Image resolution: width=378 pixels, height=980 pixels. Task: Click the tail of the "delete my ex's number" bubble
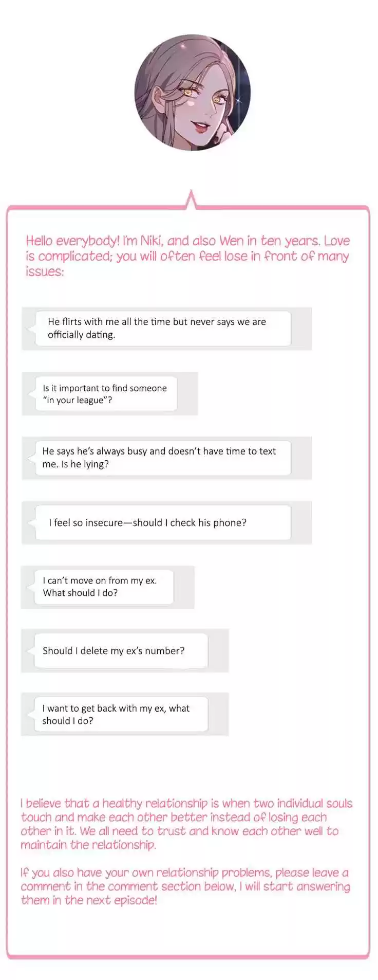click(x=31, y=651)
